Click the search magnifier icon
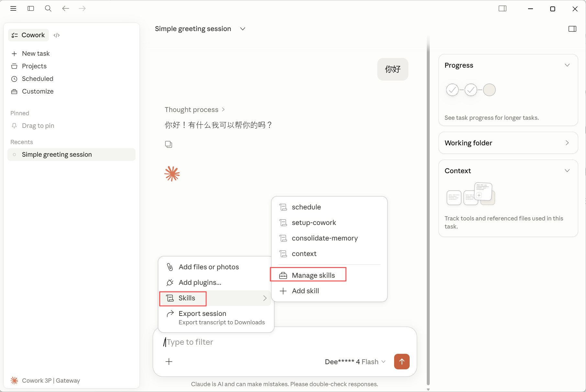586x392 pixels. (x=48, y=8)
